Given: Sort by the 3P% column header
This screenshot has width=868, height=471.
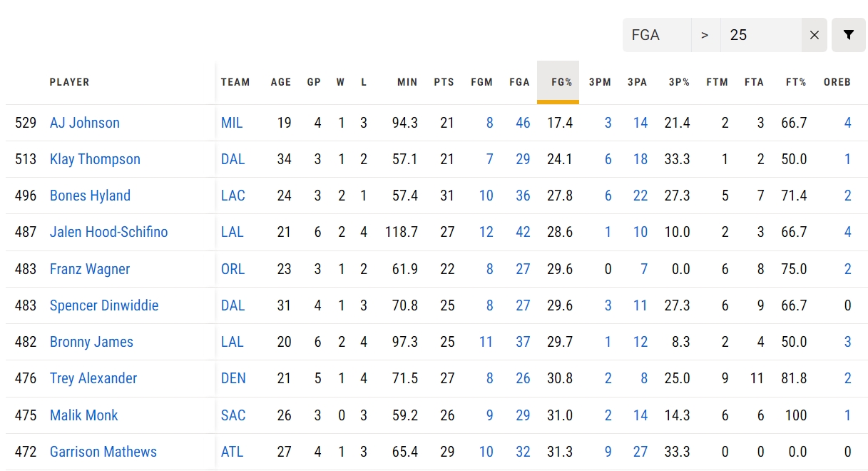Looking at the screenshot, I should coord(679,82).
